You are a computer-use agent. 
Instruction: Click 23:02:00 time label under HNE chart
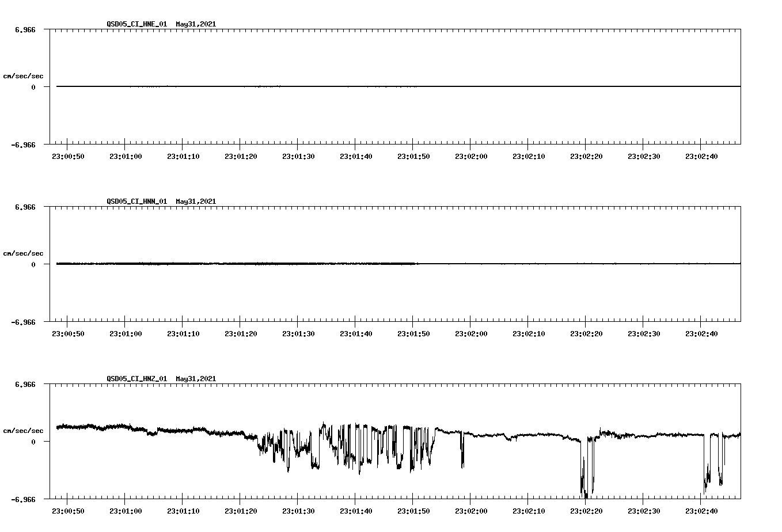click(471, 157)
